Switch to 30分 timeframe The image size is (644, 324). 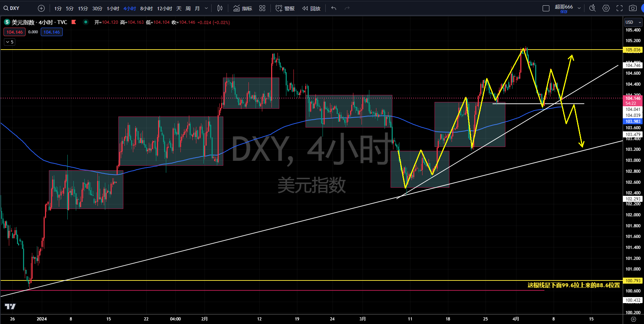coord(97,8)
